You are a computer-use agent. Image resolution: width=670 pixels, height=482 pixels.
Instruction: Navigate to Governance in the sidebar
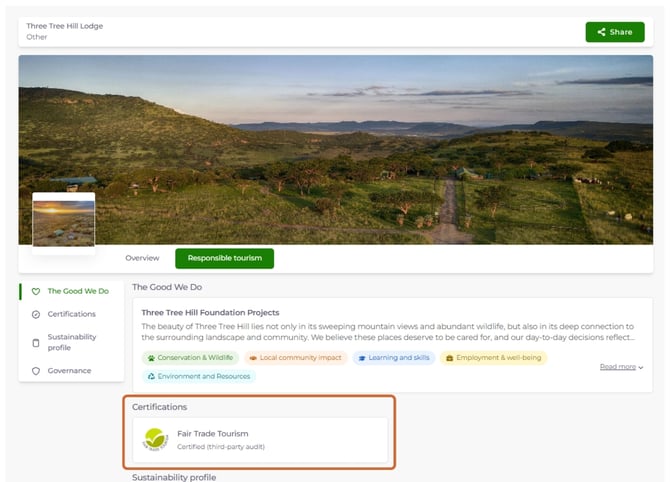(69, 370)
